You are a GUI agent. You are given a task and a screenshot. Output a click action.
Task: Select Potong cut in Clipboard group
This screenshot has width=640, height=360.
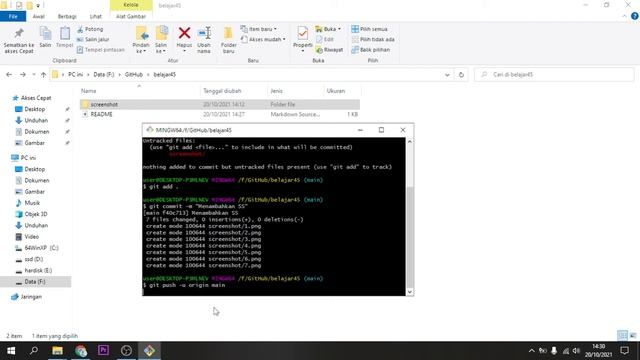(90, 29)
